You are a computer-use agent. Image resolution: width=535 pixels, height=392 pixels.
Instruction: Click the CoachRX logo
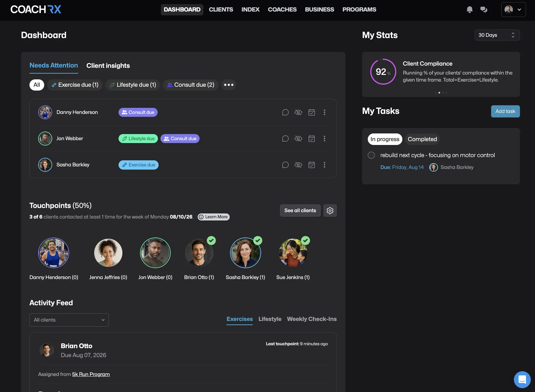click(x=36, y=9)
